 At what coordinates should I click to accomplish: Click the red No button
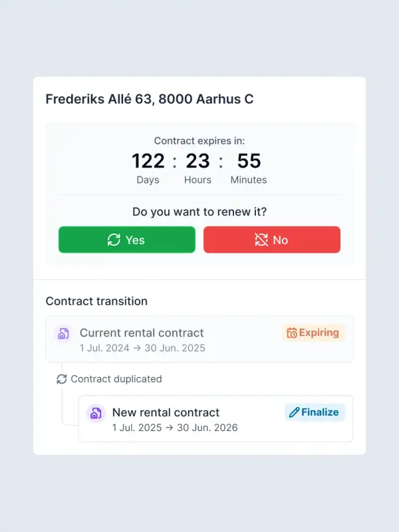pos(271,240)
